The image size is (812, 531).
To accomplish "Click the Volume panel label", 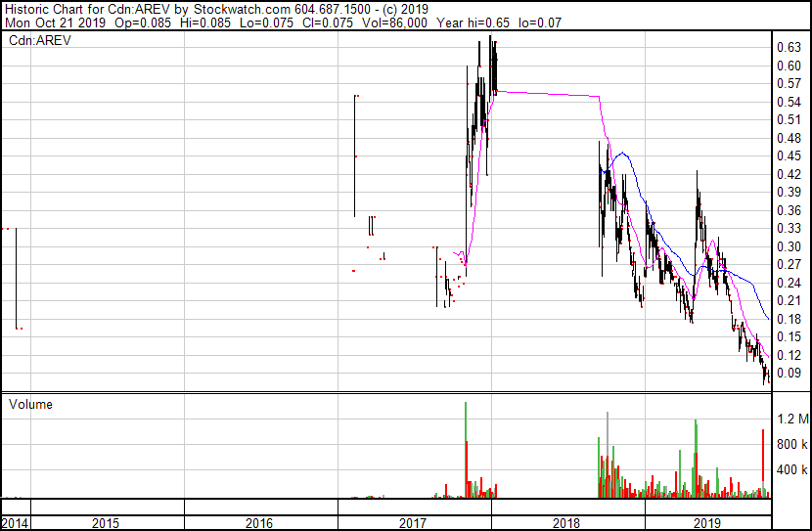I will [x=30, y=404].
